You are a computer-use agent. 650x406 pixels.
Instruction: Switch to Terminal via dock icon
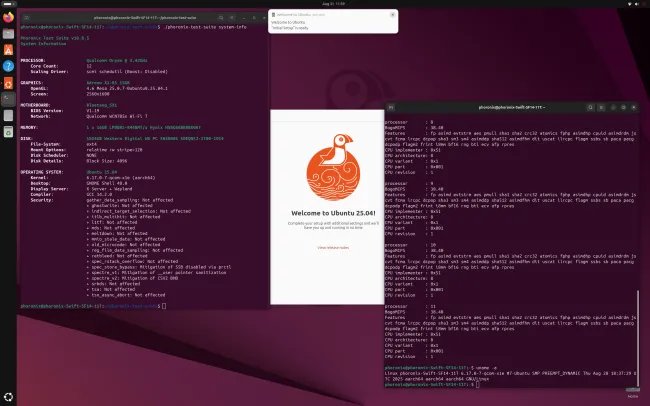point(8,99)
